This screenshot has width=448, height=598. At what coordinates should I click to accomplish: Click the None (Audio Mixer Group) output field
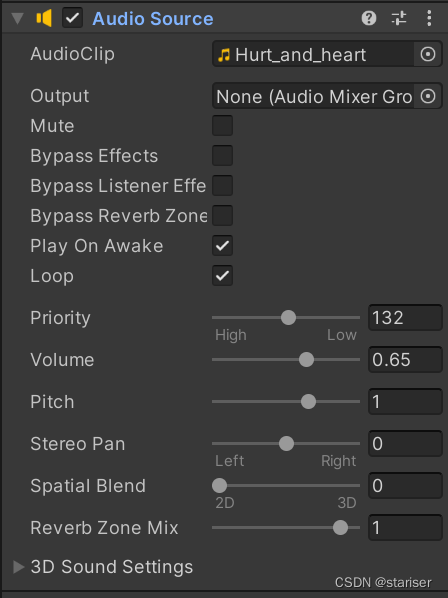click(313, 96)
